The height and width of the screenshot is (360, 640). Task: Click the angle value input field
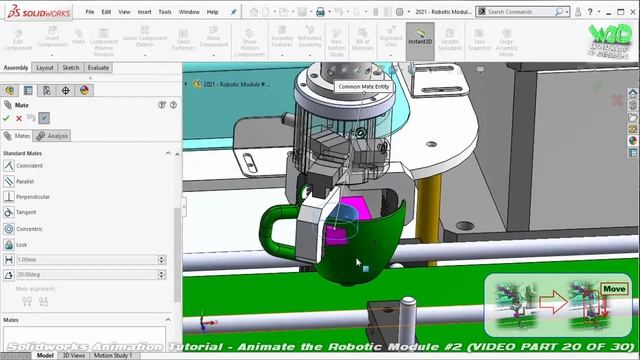[87, 275]
